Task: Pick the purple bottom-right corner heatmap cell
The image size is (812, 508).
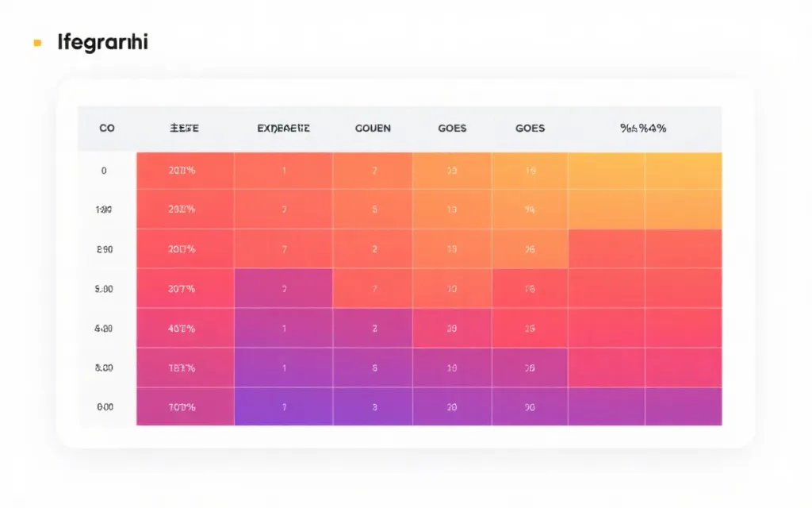Action: pos(683,406)
